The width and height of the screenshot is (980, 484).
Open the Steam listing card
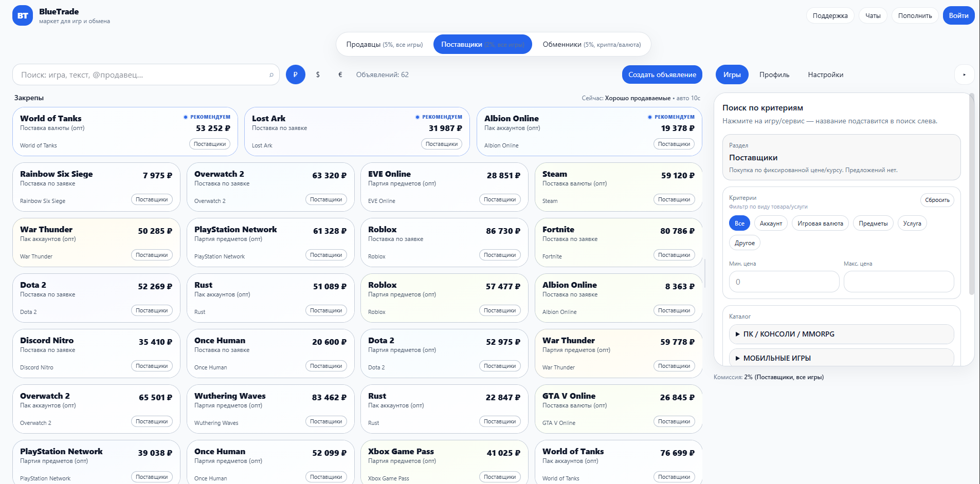pyautogui.click(x=619, y=187)
